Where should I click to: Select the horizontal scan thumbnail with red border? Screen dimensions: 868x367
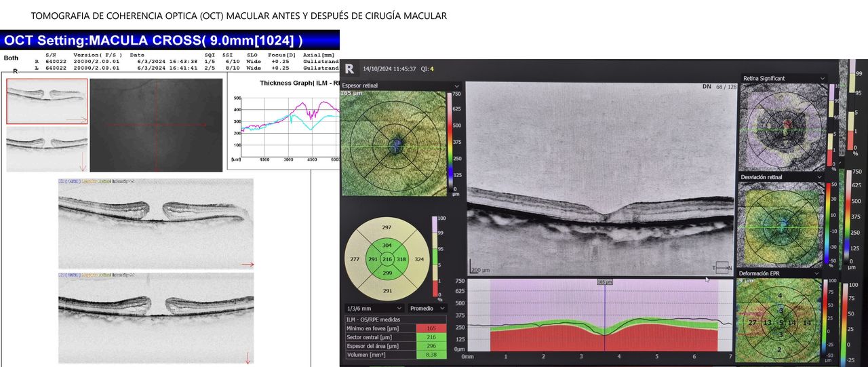click(x=47, y=101)
